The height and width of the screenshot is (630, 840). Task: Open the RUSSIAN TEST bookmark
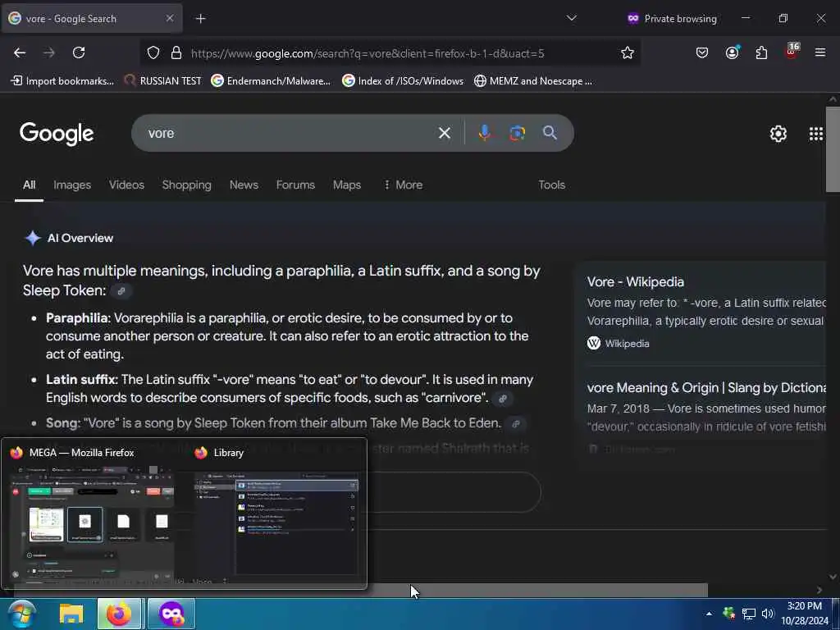point(162,81)
